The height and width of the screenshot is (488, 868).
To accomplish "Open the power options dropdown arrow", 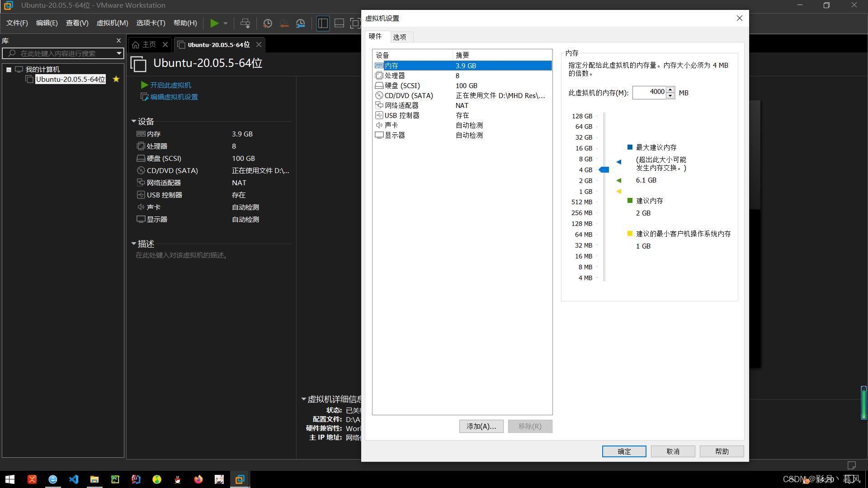I will click(226, 23).
